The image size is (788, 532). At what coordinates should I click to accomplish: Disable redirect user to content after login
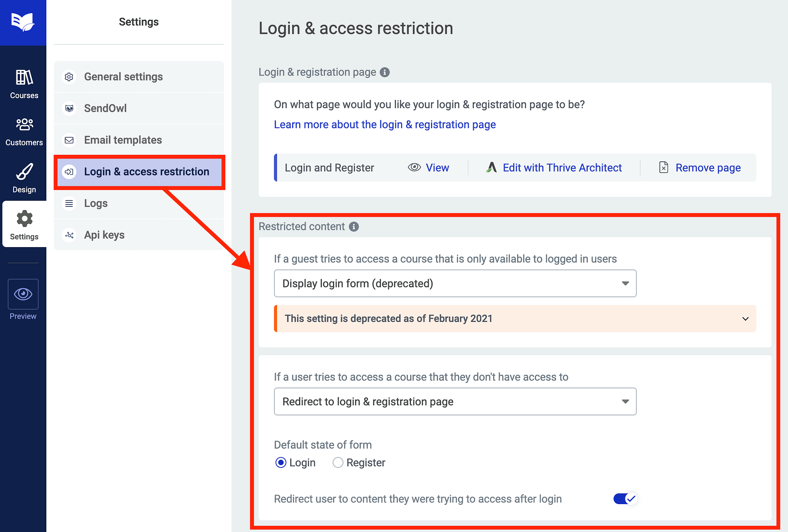click(624, 499)
